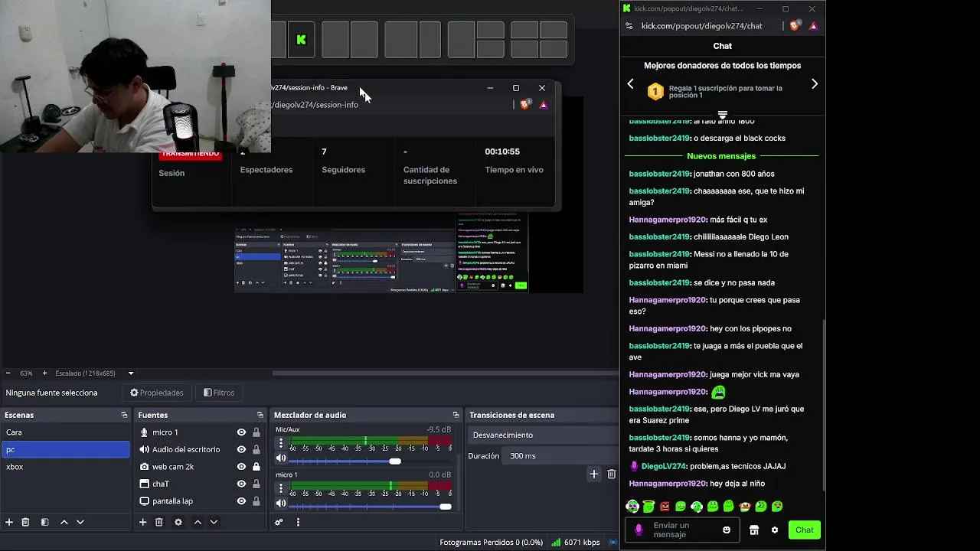Click the Propiedades button
Viewport: 980px width, 551px height.
pos(156,393)
